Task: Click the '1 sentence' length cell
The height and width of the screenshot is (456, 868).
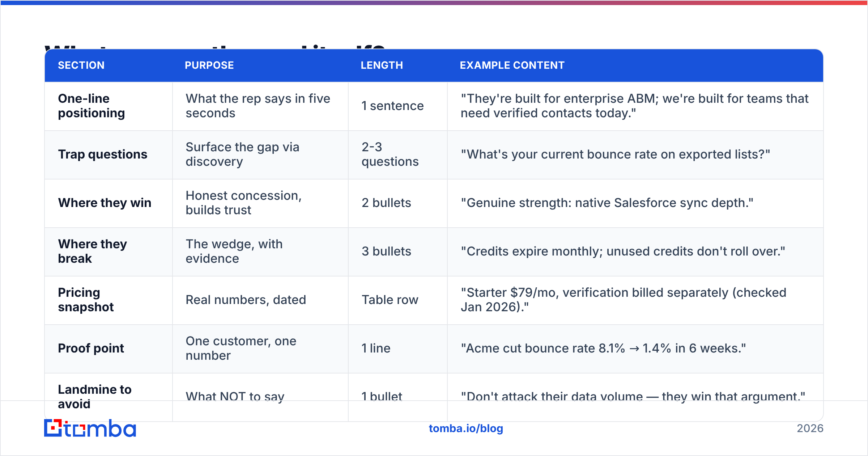Action: click(x=398, y=106)
